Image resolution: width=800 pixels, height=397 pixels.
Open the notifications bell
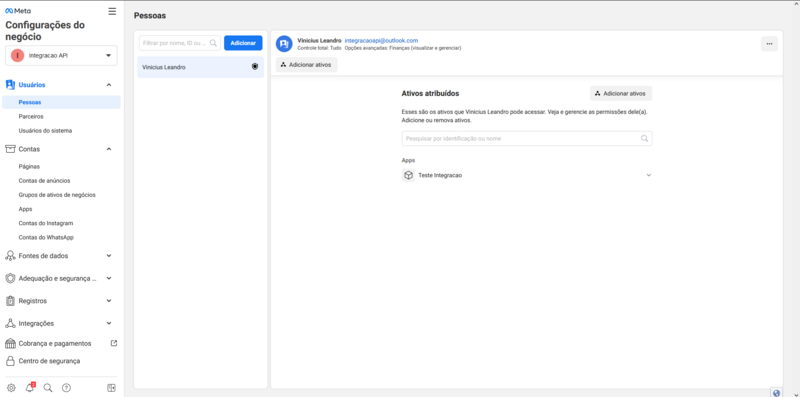click(30, 387)
